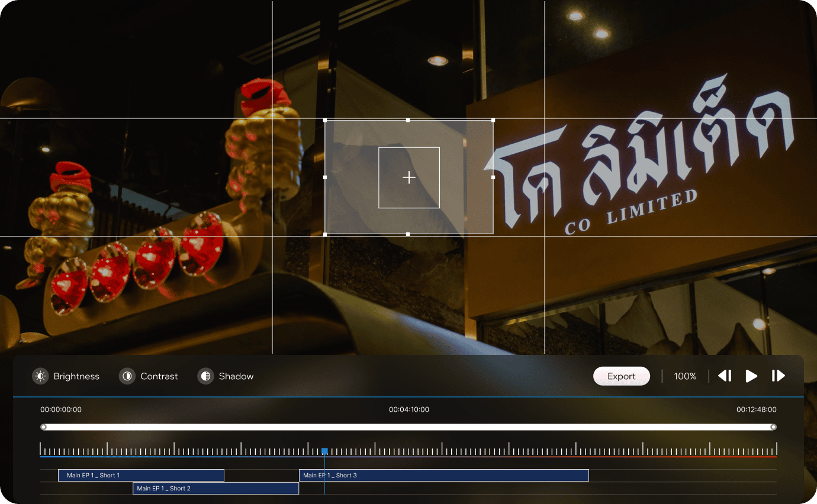The height and width of the screenshot is (504, 817).
Task: Click the white timeline range bar
Action: (x=408, y=427)
